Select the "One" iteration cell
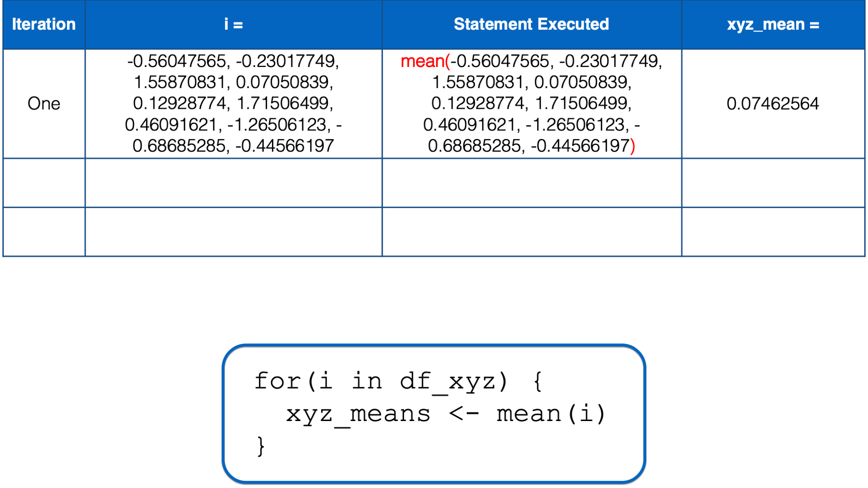This screenshot has width=868, height=488. [44, 104]
